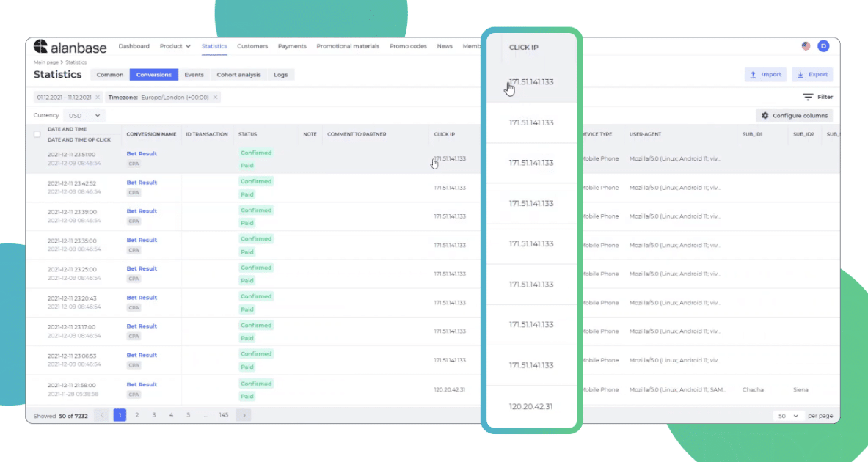
Task: Select page 4 in the pagination bar
Action: [x=170, y=414]
